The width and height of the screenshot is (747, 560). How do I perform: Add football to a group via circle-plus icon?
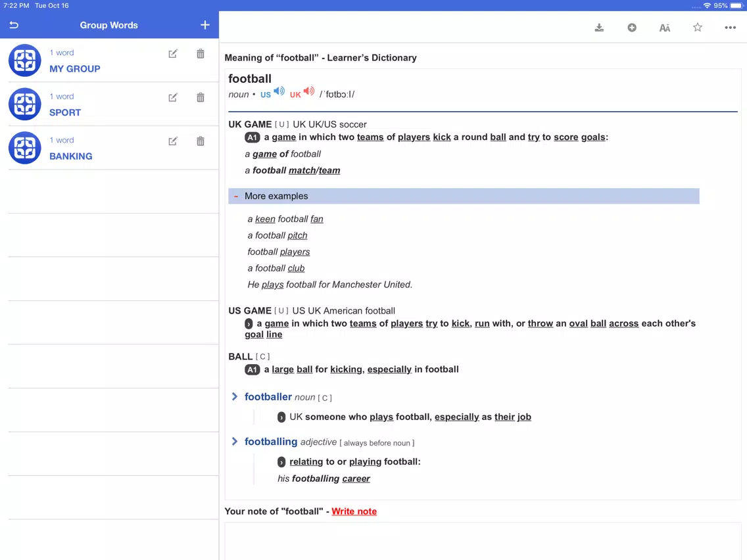[632, 28]
